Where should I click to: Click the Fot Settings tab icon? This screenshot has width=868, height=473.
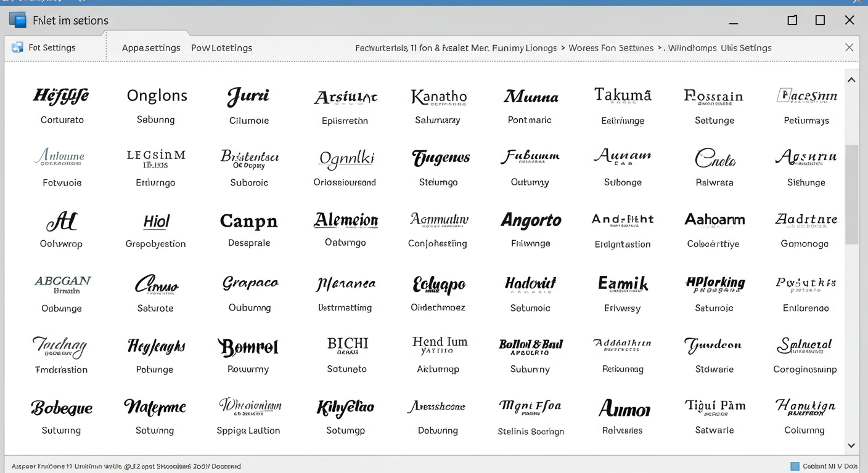pos(17,47)
